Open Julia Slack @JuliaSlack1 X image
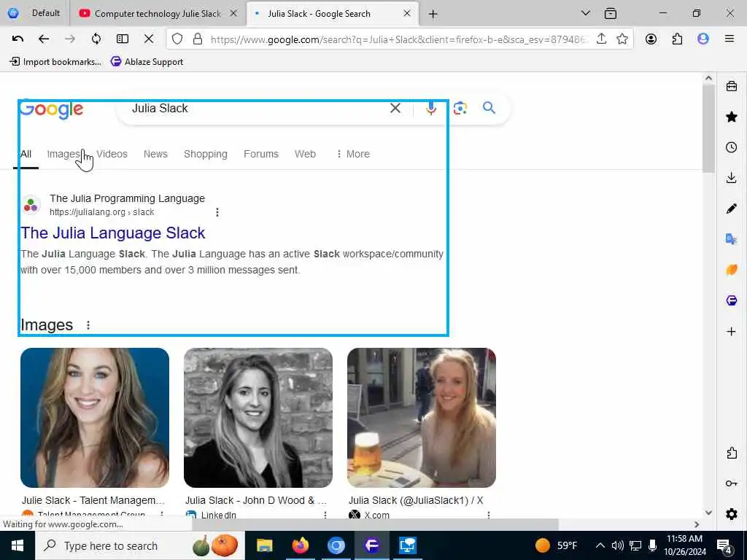Viewport: 747px width, 560px height. [x=422, y=418]
